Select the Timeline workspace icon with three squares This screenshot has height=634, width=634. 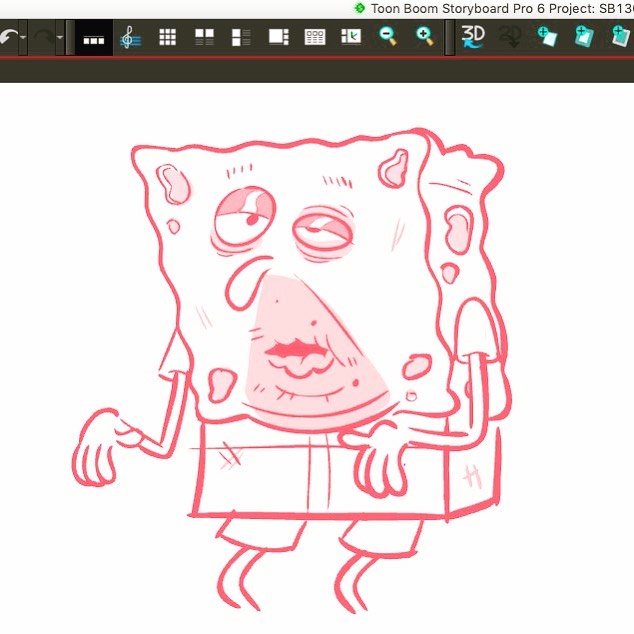tap(94, 38)
